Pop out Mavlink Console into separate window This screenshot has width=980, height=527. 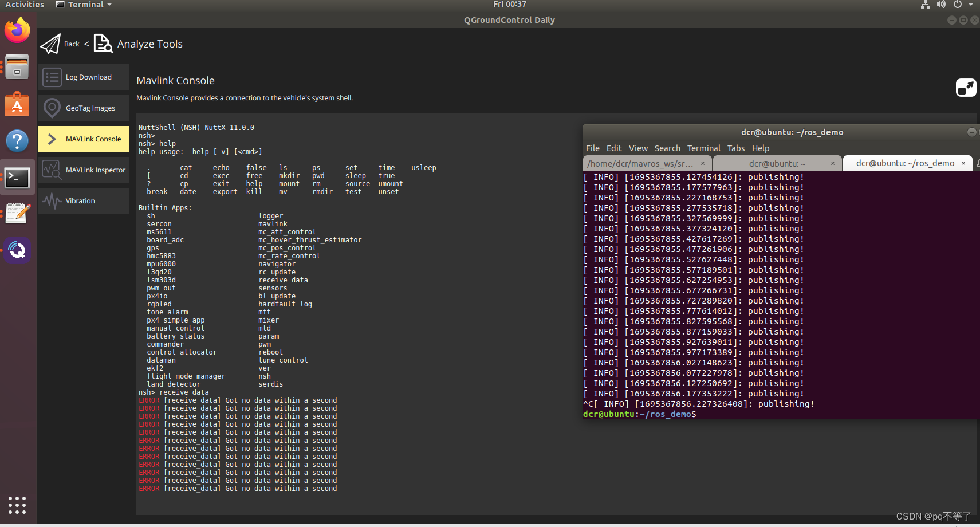tap(966, 88)
